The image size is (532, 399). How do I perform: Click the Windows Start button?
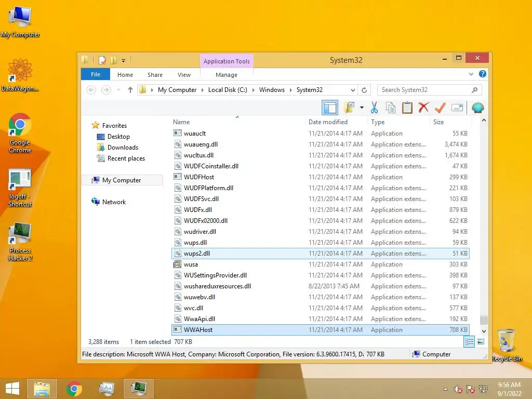click(x=12, y=389)
